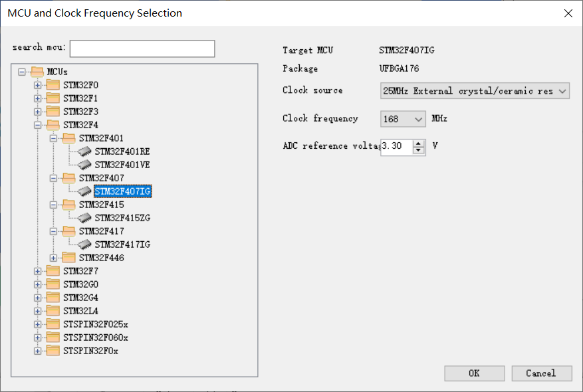
Task: Click the STM32F4 folder icon
Action: (53, 124)
